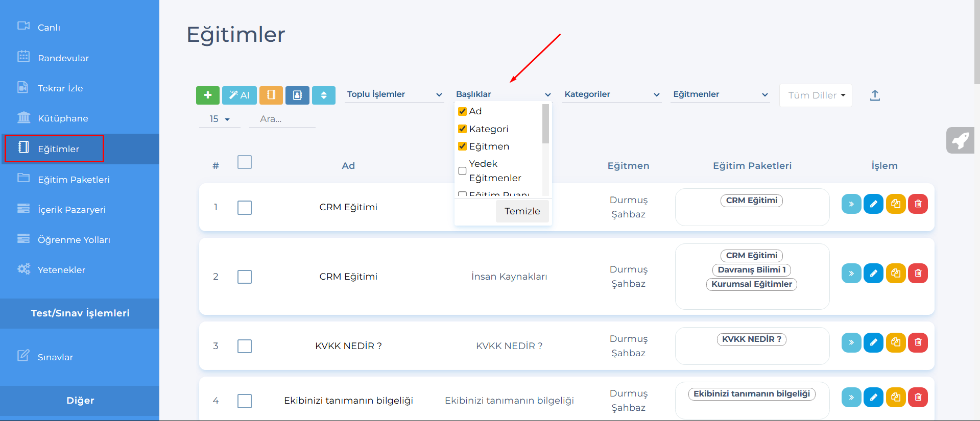Click the blue sort arrows toolbar button
The image size is (980, 421).
(x=323, y=95)
